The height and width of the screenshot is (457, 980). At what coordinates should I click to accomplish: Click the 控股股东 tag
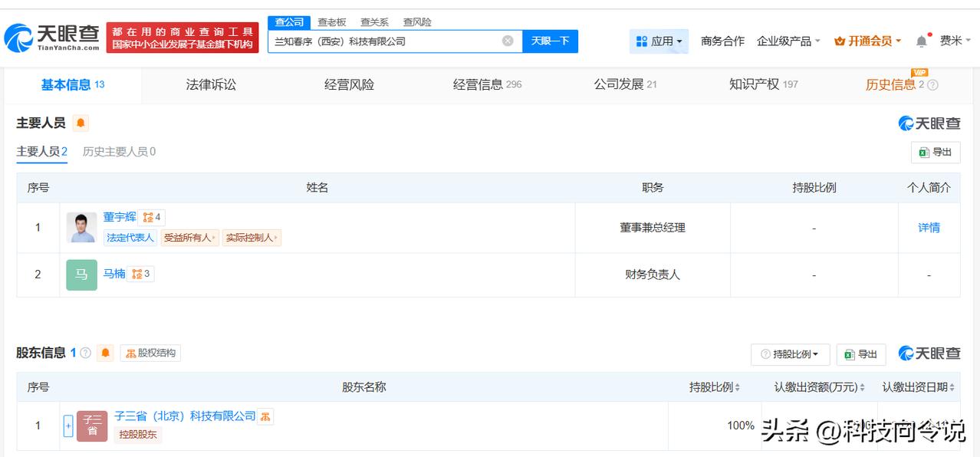[x=138, y=435]
